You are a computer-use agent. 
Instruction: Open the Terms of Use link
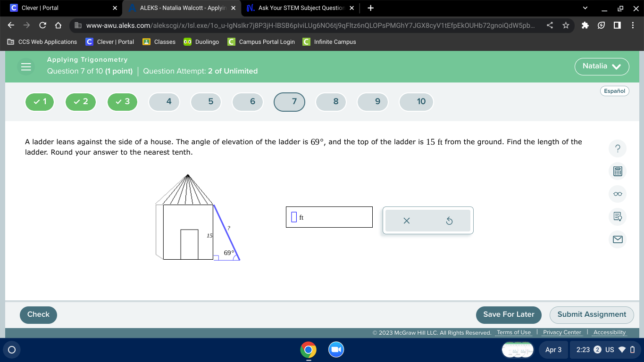[x=513, y=332]
